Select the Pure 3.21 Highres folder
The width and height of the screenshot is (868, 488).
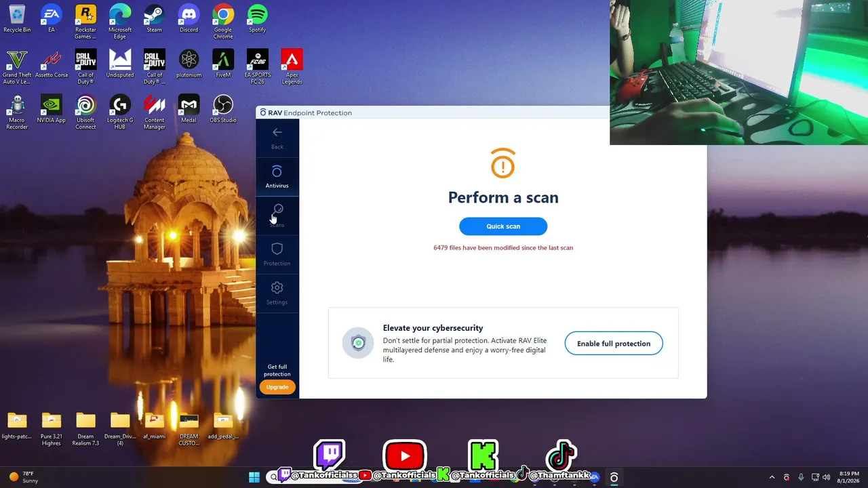pos(52,428)
